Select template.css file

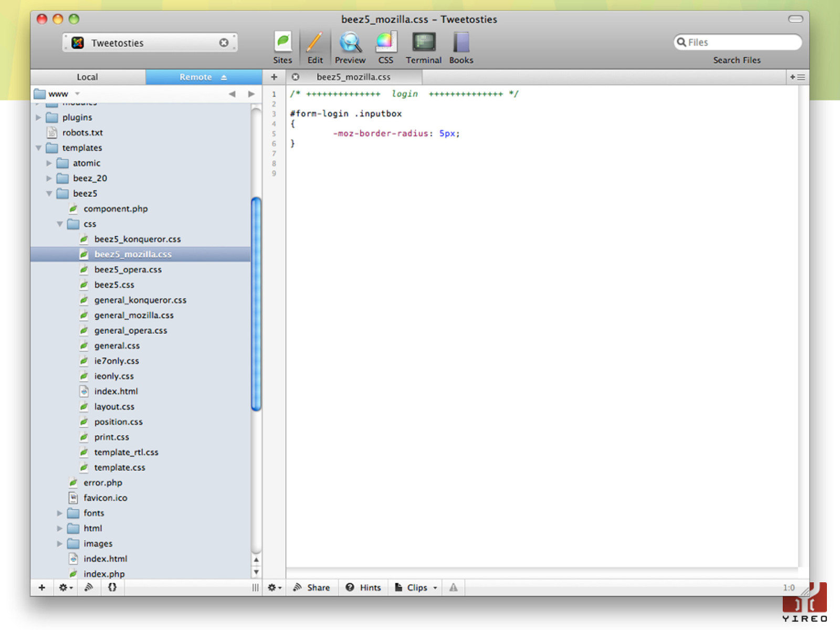(x=141, y=468)
